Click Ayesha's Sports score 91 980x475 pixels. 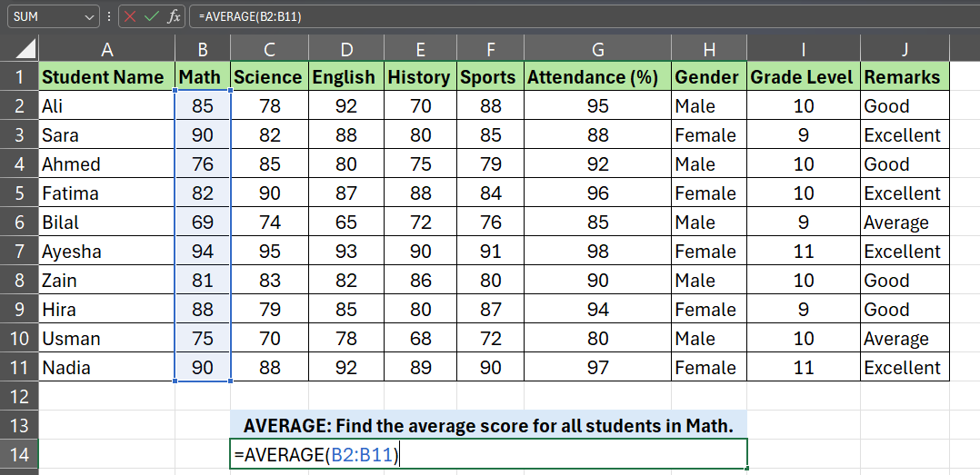[x=491, y=251]
